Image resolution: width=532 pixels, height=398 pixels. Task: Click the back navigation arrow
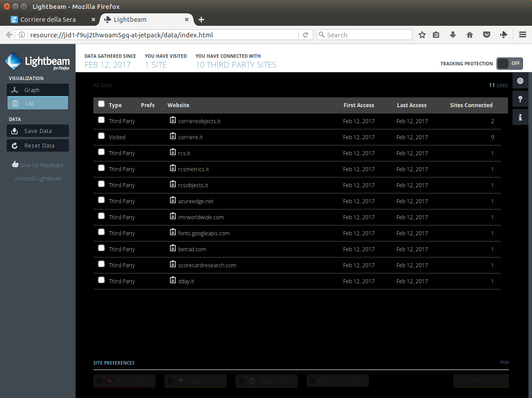coord(9,35)
